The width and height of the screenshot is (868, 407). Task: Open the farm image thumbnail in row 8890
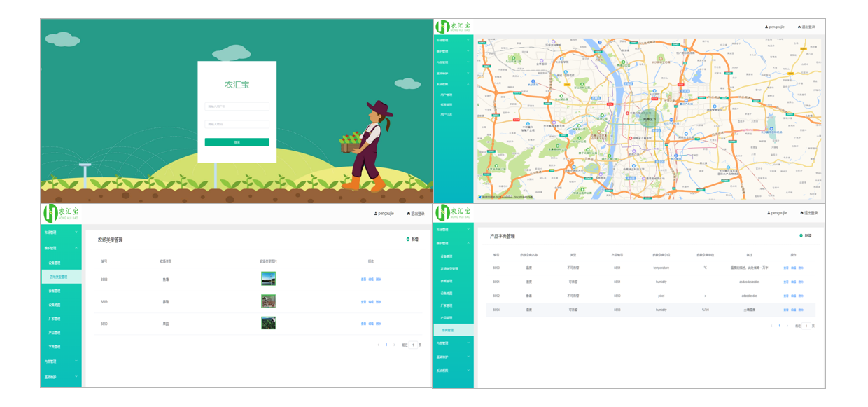(268, 323)
